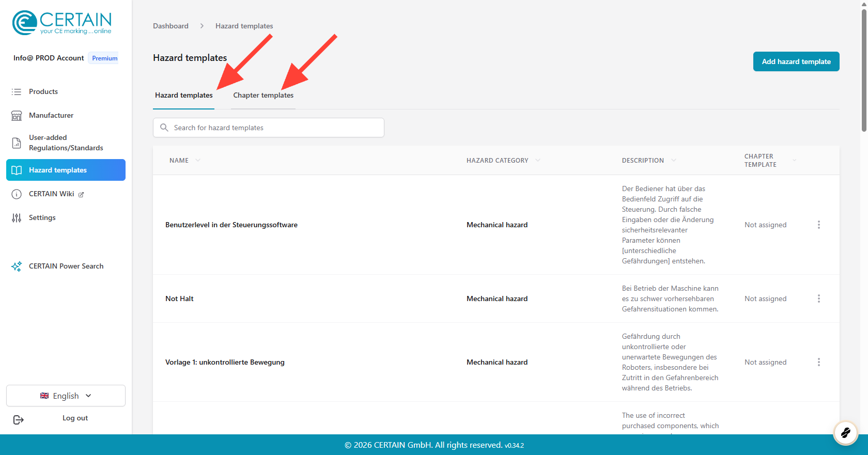868x455 pixels.
Task: Open CERTAIN Power Search
Action: coord(66,266)
